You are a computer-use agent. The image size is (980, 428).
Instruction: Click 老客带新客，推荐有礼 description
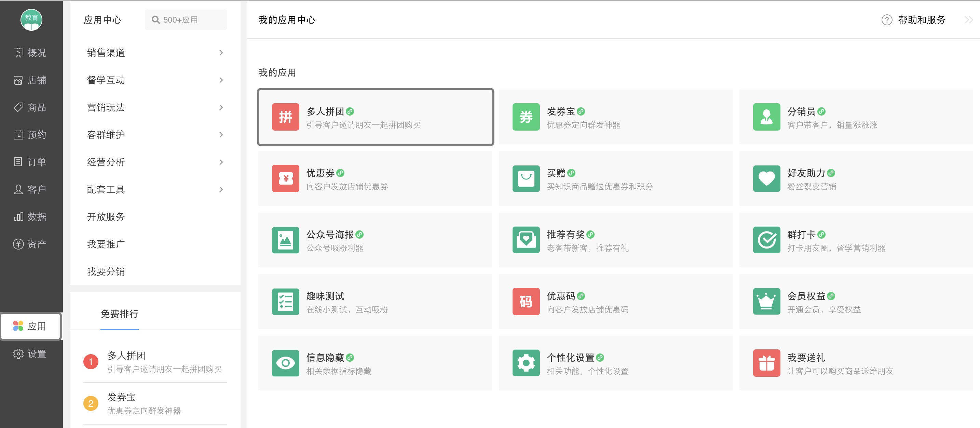coord(587,249)
